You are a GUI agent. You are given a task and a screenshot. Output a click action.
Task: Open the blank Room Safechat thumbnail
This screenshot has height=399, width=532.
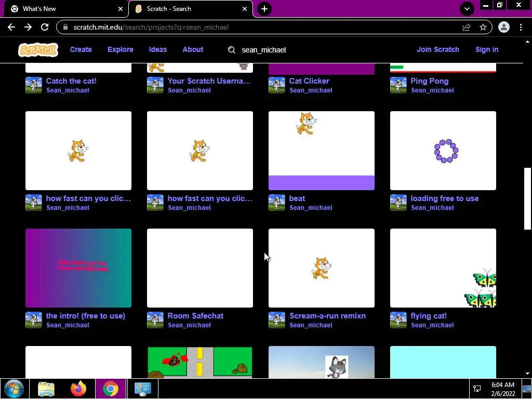(x=200, y=268)
